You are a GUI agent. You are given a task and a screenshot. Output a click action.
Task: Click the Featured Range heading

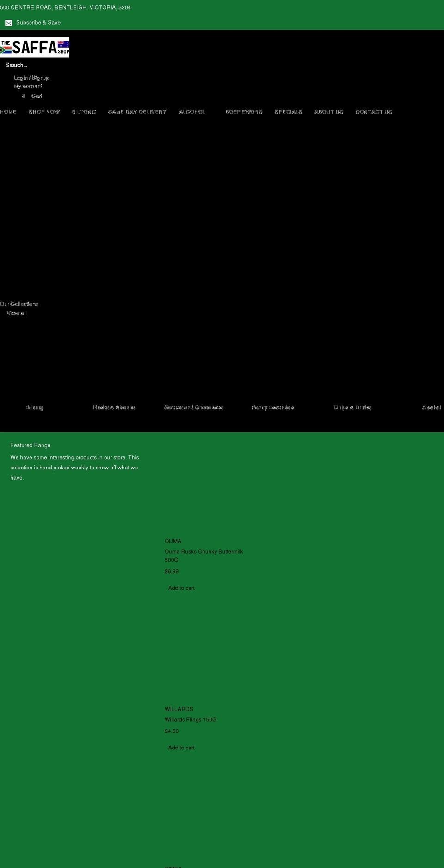(31, 445)
